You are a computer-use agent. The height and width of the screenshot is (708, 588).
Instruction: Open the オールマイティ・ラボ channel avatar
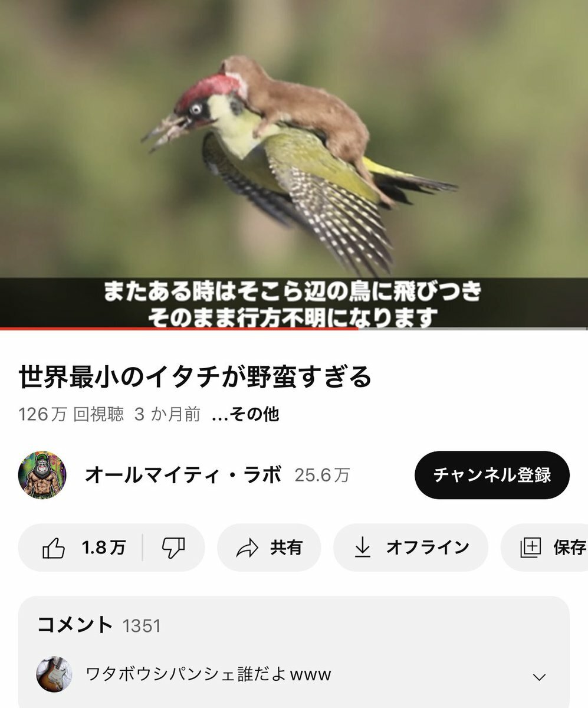[x=42, y=475]
